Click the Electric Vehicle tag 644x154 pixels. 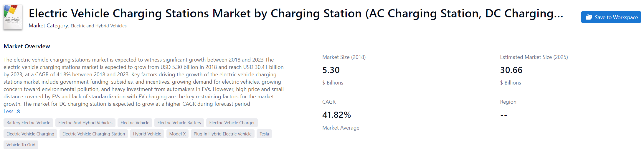[135, 123]
